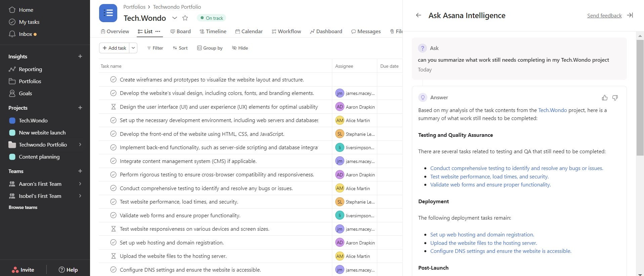
Task: Mark Develop the front-end task complete
Action: click(113, 134)
